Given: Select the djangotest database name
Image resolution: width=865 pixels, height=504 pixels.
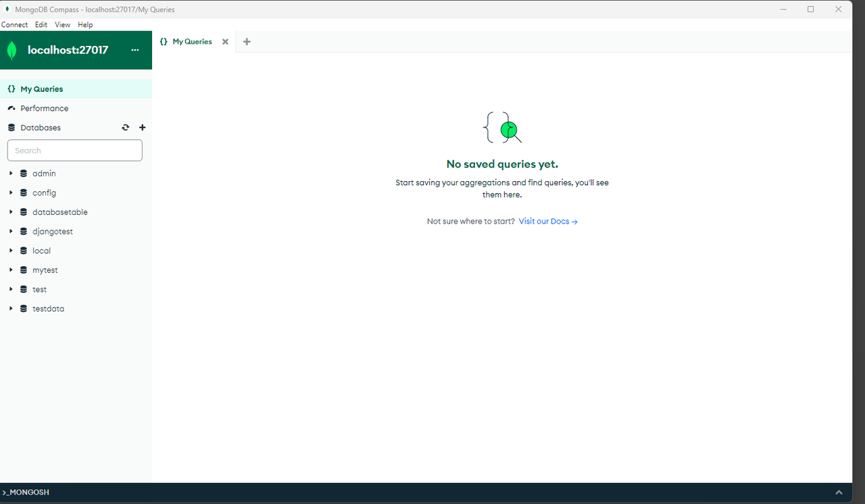Looking at the screenshot, I should click(53, 231).
